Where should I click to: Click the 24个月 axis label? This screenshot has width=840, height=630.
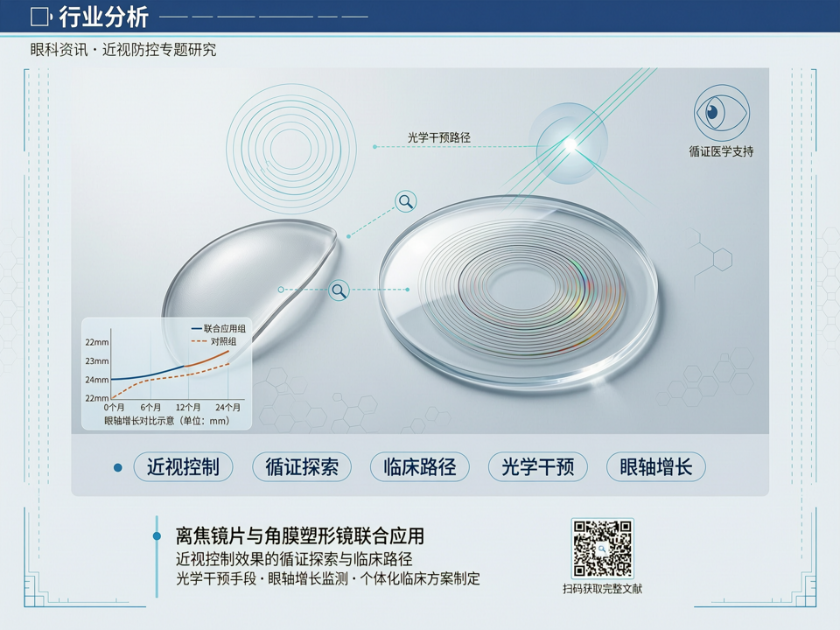(227, 407)
